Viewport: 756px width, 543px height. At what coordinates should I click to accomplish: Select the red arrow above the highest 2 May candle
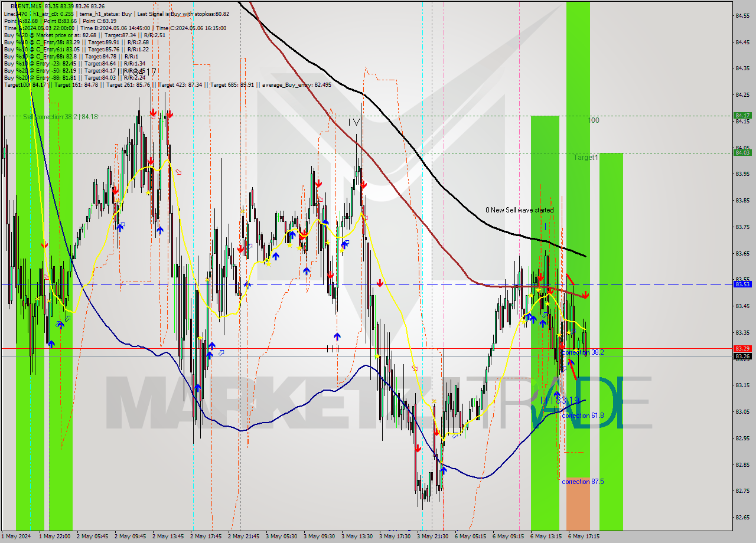[153, 112]
